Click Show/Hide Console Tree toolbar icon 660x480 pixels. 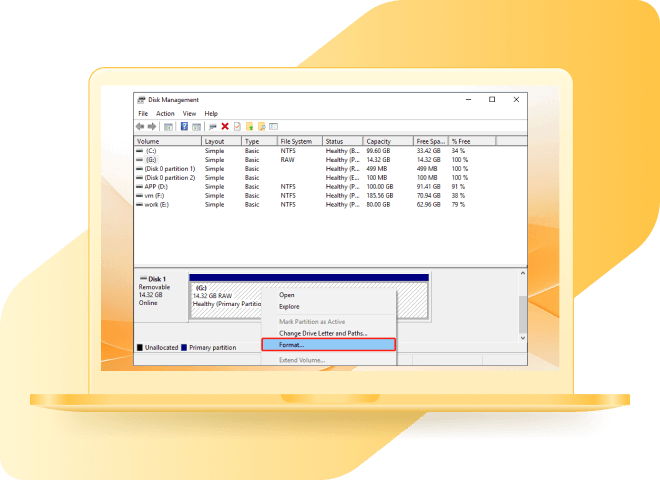pyautogui.click(x=168, y=126)
